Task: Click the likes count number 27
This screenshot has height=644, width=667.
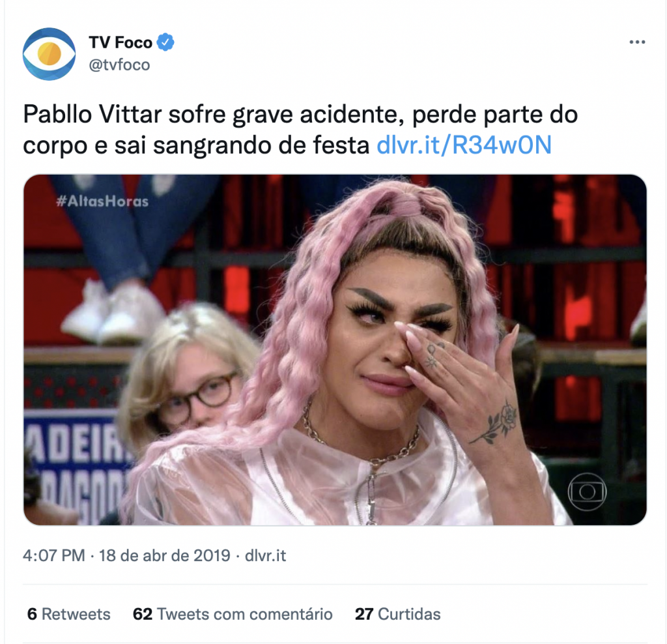Action: 364,614
